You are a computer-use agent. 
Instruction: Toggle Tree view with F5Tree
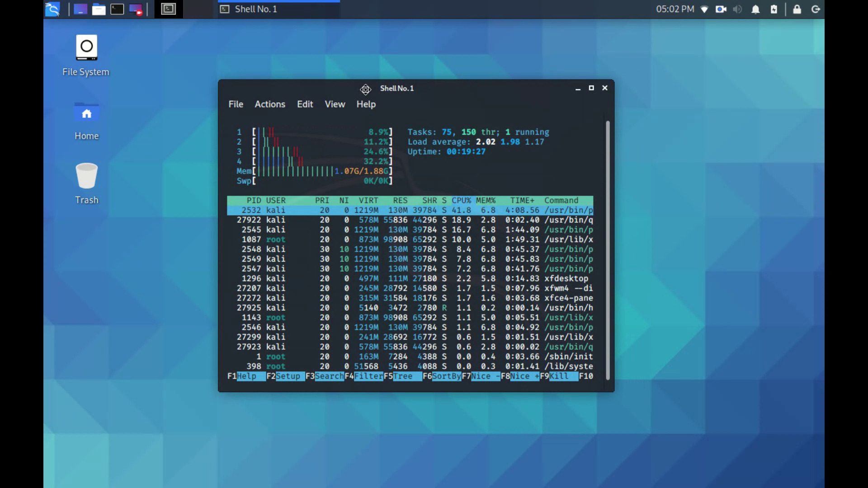point(402,376)
